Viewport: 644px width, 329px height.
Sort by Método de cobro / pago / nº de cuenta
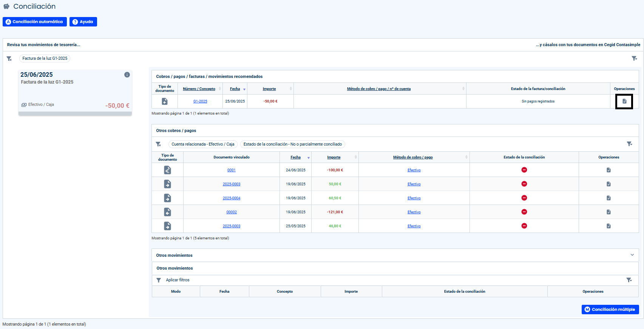point(379,89)
